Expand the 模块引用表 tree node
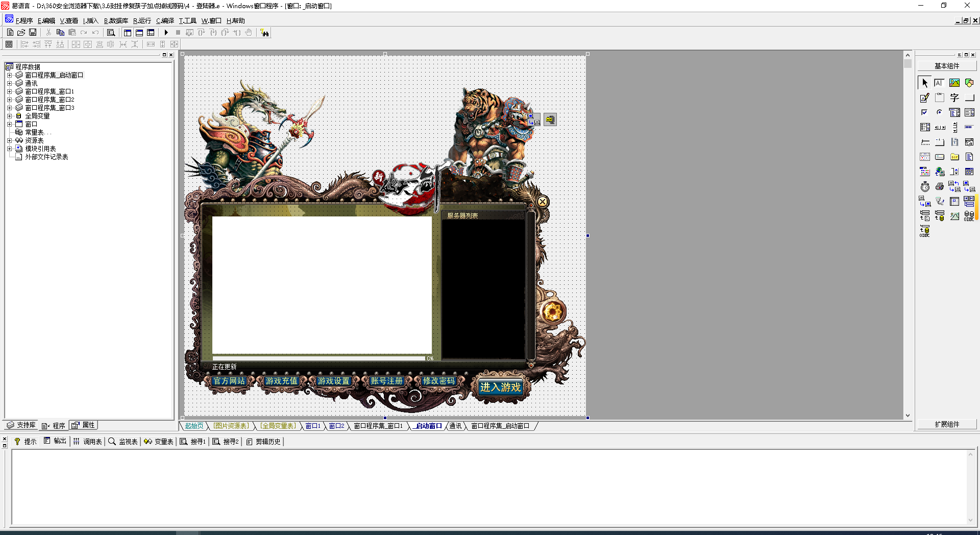Image resolution: width=980 pixels, height=535 pixels. pos(9,149)
